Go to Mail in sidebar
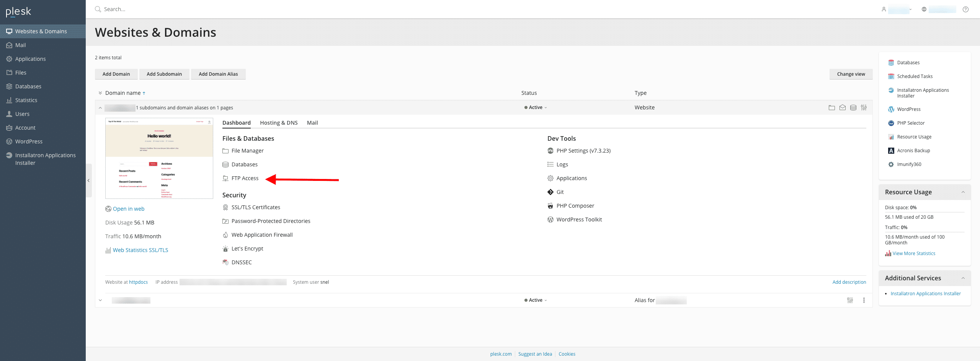Screen dimensions: 980x361 [43, 45]
